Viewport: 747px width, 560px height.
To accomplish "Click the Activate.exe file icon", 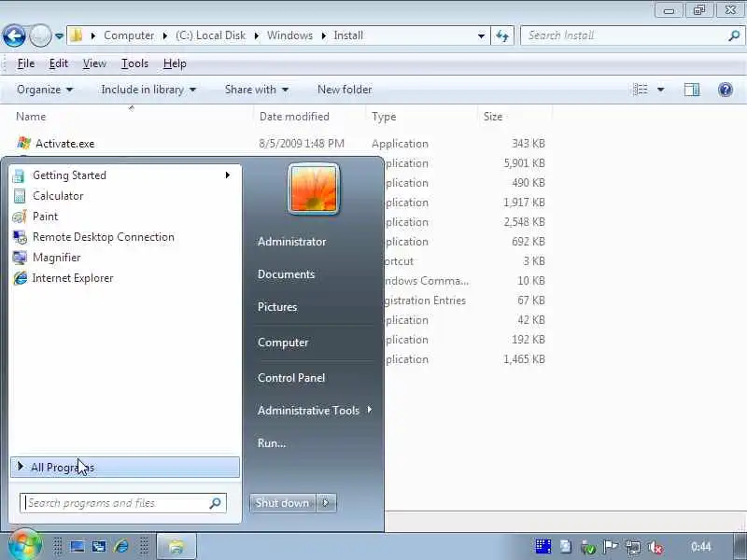I will 23,144.
